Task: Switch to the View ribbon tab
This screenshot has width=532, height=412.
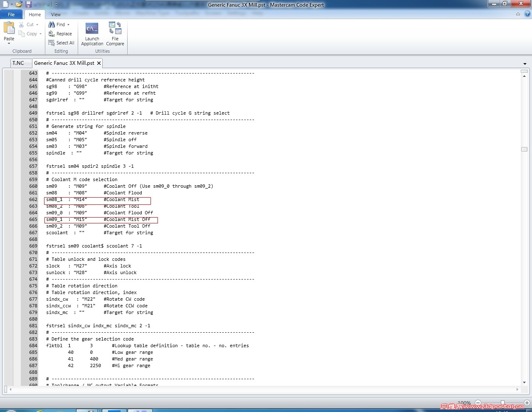Action: pos(56,15)
